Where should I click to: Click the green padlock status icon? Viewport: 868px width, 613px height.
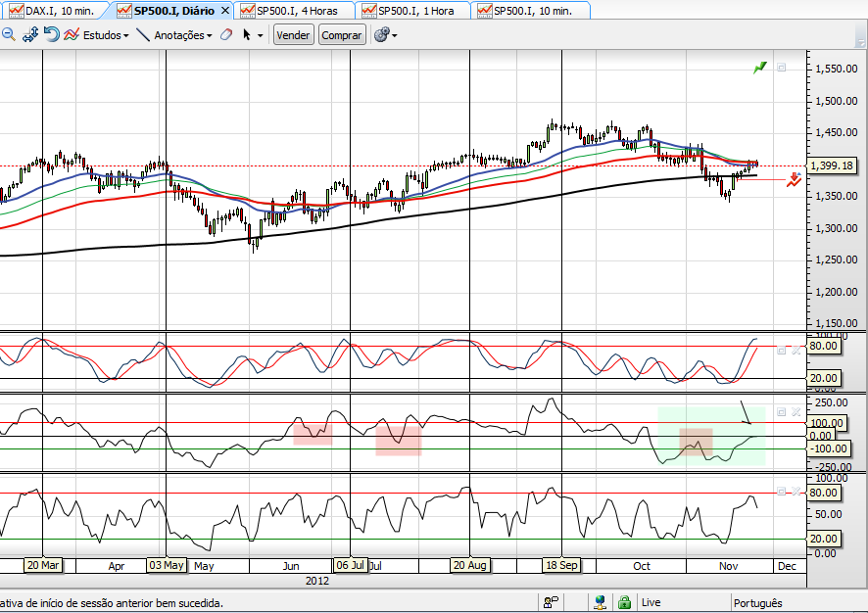pos(624,602)
